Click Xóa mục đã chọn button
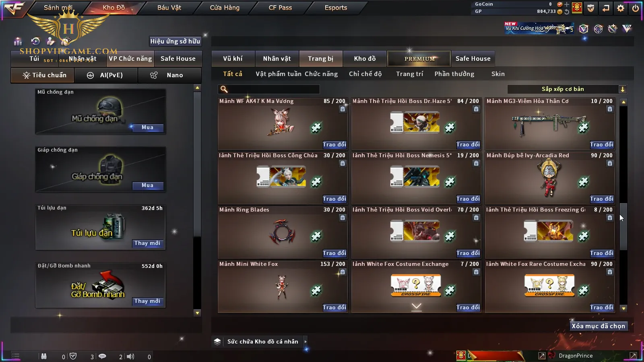Viewport: 644px width, 362px height. [599, 326]
